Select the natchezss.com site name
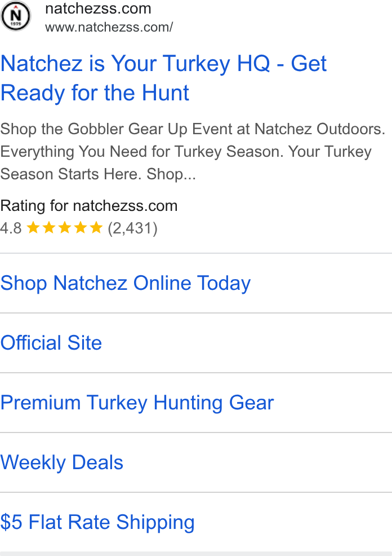Viewport: 392px width, 556px height. pos(98,8)
